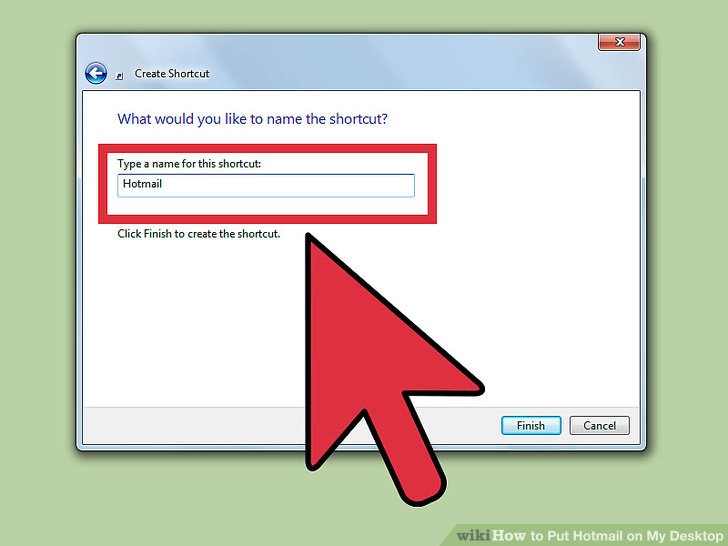Image resolution: width=728 pixels, height=546 pixels.
Task: Click the heading asking what to name shortcut
Action: [252, 119]
